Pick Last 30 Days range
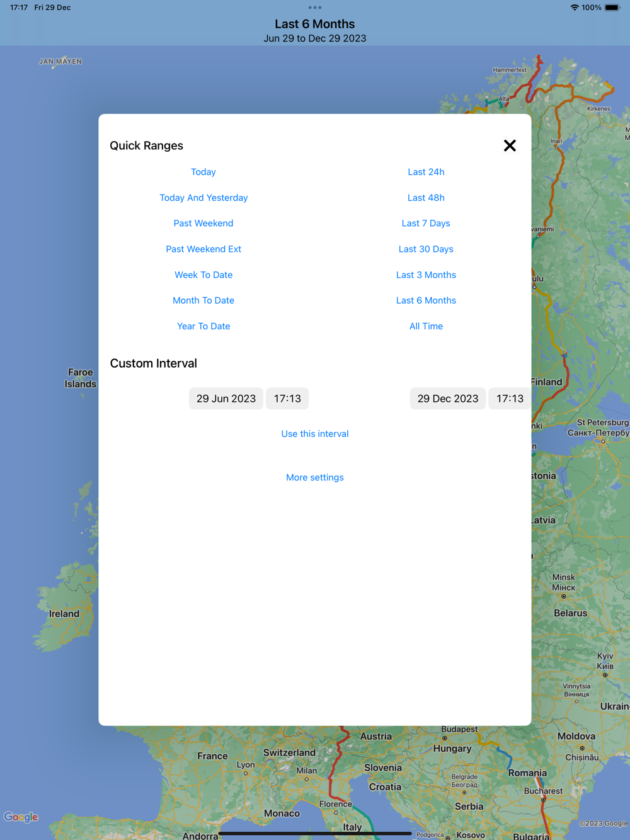This screenshot has width=630, height=840. click(x=426, y=249)
